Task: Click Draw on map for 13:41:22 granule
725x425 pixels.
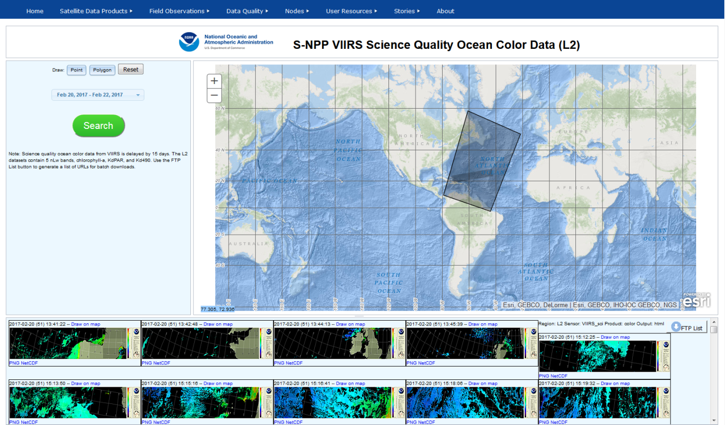Action: pos(85,324)
